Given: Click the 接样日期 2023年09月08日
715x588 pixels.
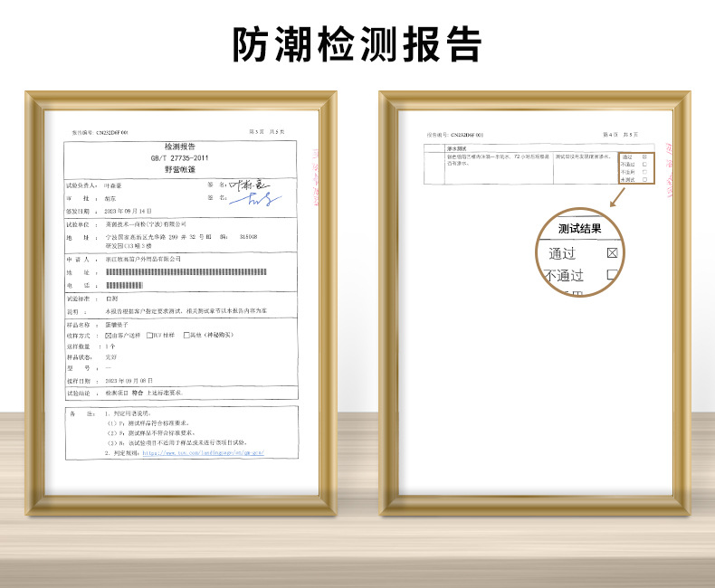Looking at the screenshot, I should click(x=129, y=381).
